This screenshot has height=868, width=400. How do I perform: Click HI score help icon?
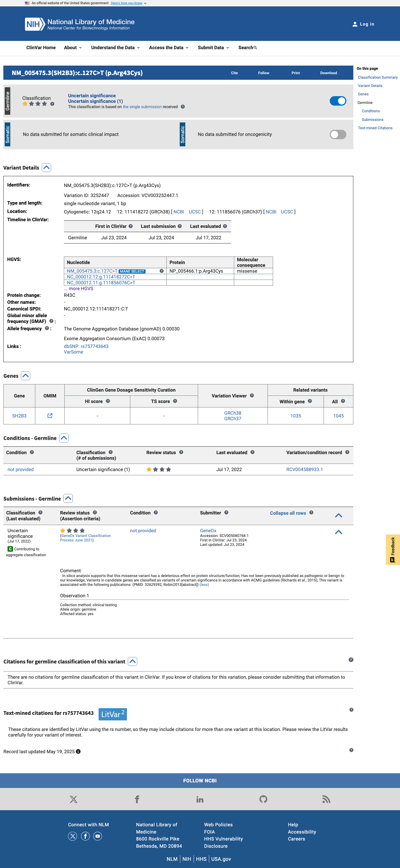tap(108, 401)
